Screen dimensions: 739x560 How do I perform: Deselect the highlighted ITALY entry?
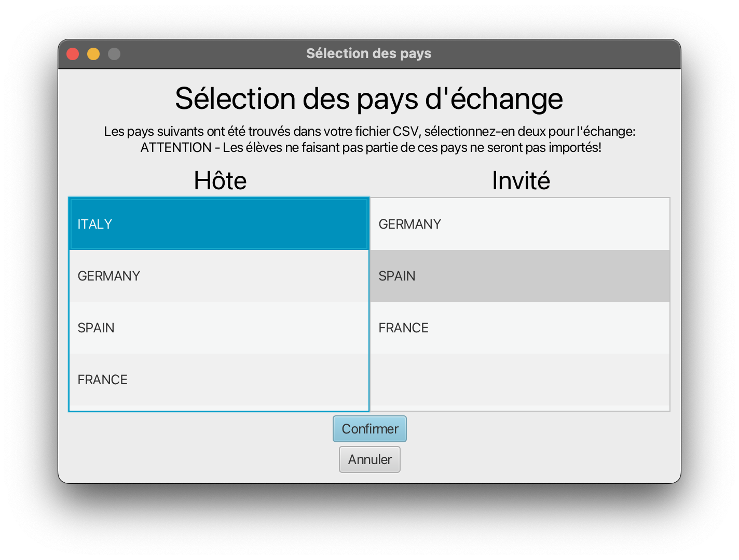coord(218,223)
